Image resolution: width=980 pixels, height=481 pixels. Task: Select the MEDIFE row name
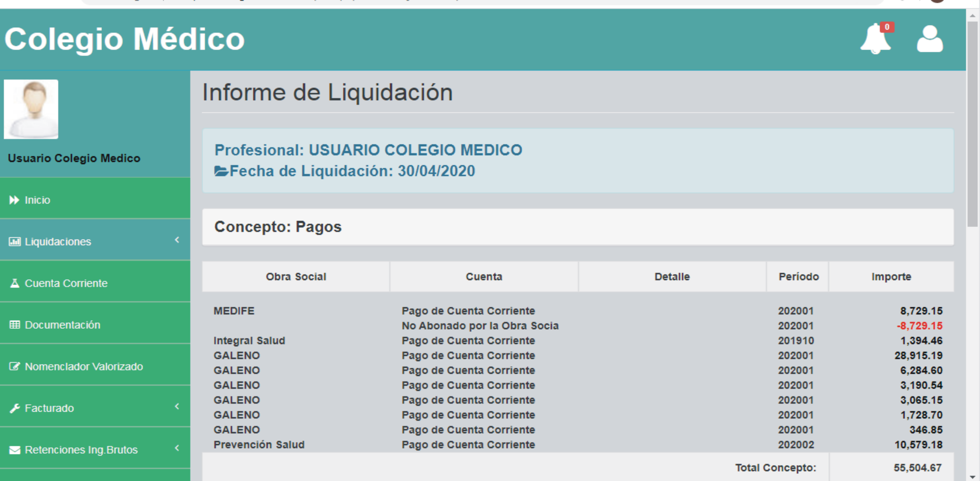click(x=234, y=311)
